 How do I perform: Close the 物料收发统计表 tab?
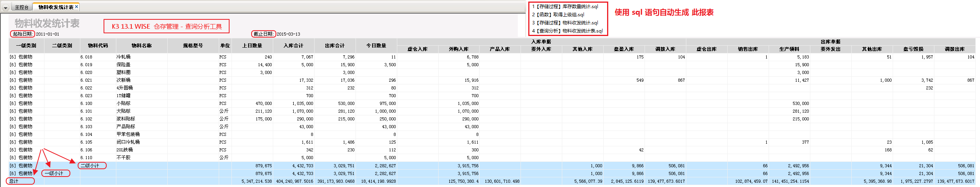[77, 7]
